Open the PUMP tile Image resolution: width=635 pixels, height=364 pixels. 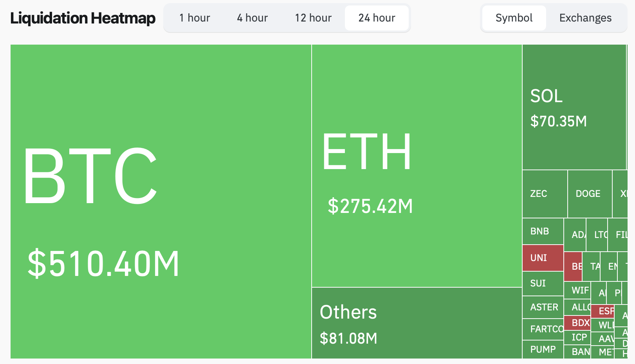tap(543, 349)
